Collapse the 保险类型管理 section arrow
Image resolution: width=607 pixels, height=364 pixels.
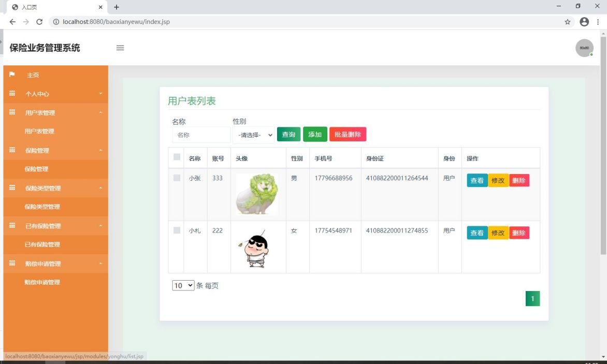[x=100, y=187]
